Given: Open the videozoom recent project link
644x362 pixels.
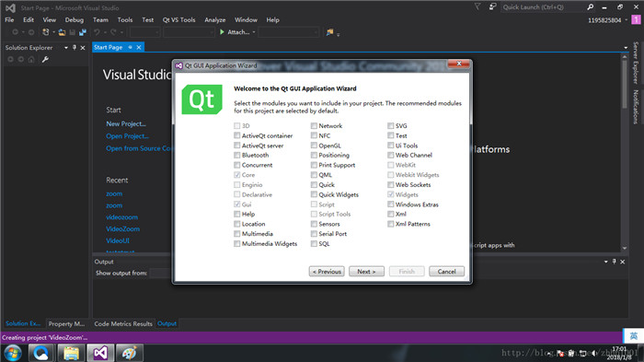Looking at the screenshot, I should click(x=122, y=217).
